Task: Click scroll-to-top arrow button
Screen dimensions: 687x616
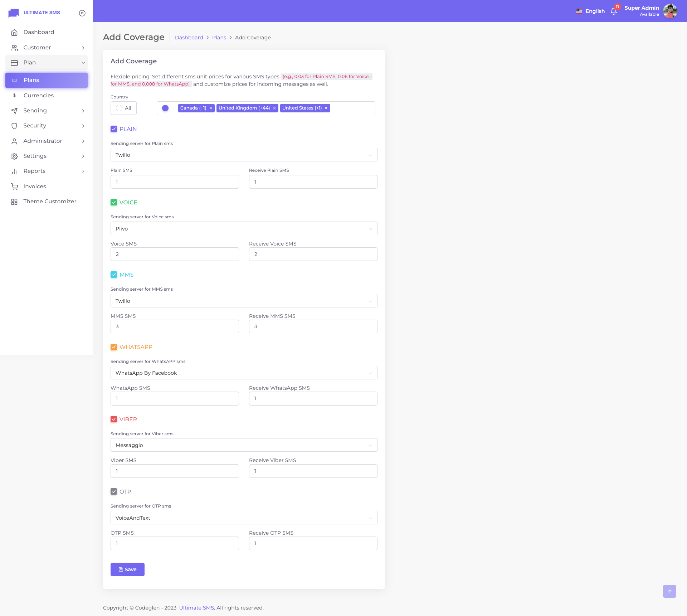Action: click(669, 591)
